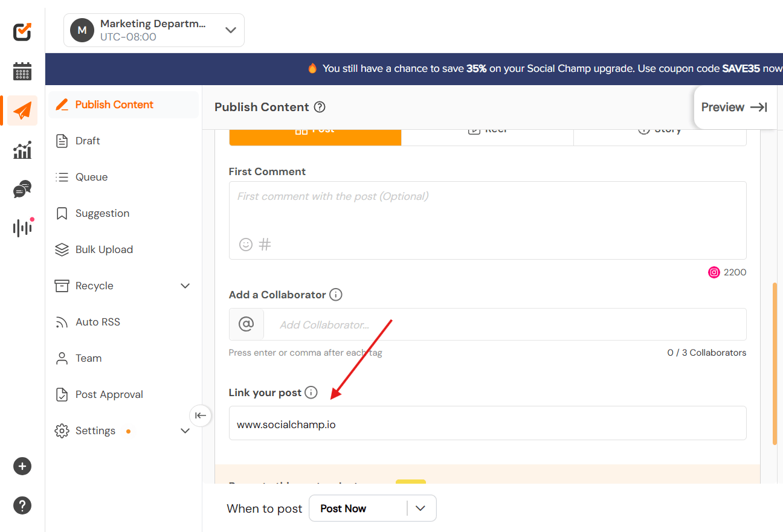Open the Settings menu item
The height and width of the screenshot is (532, 783).
point(123,431)
